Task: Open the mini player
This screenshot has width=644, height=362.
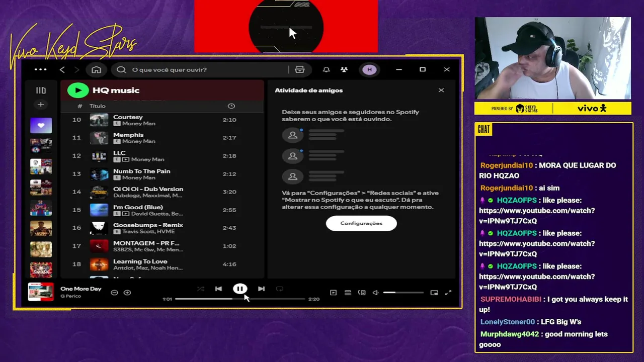Action: pyautogui.click(x=434, y=293)
